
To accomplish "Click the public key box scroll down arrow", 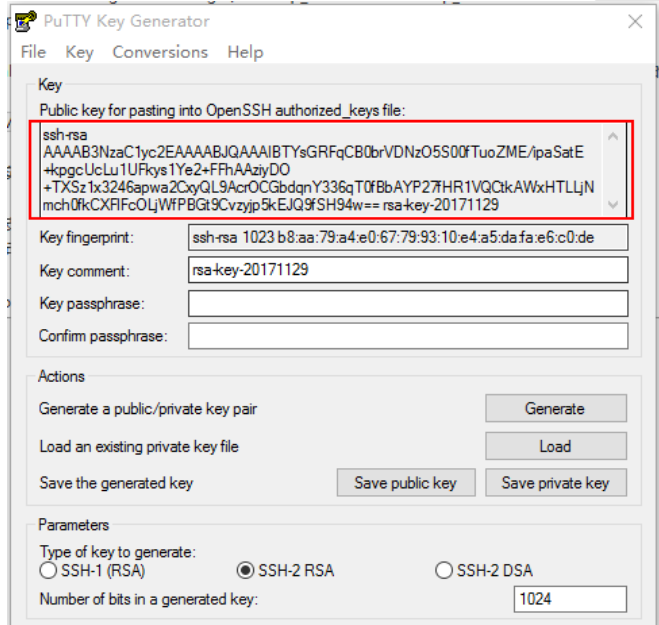I will pyautogui.click(x=613, y=205).
